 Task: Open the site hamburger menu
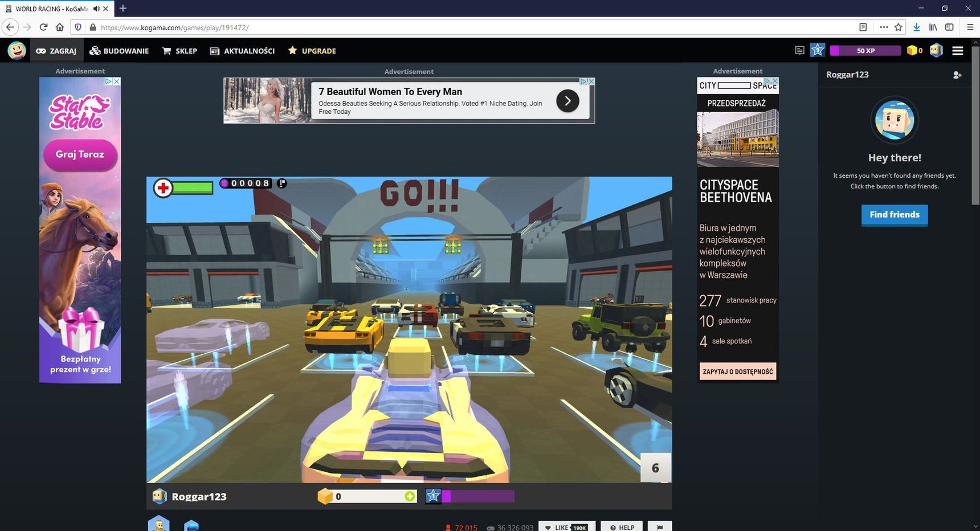958,51
